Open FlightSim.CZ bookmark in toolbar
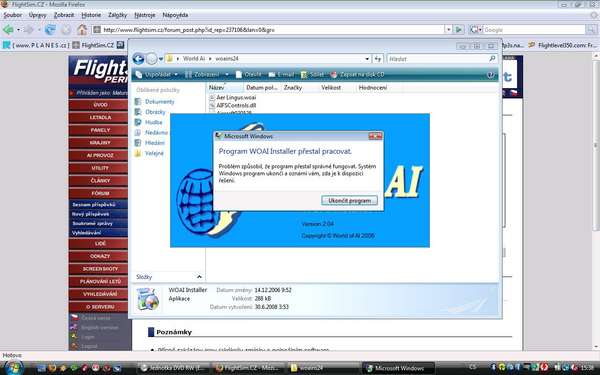The width and height of the screenshot is (600, 375). 93,45
